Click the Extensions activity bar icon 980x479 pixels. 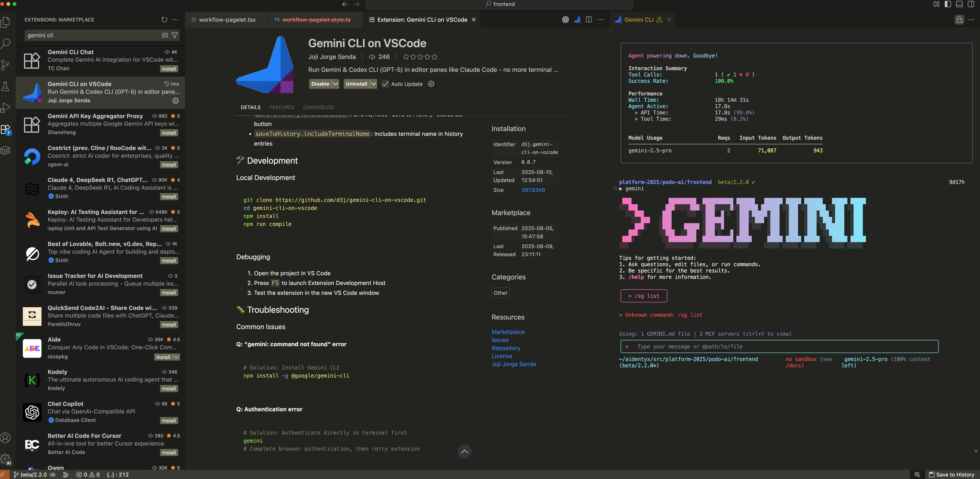[x=5, y=129]
